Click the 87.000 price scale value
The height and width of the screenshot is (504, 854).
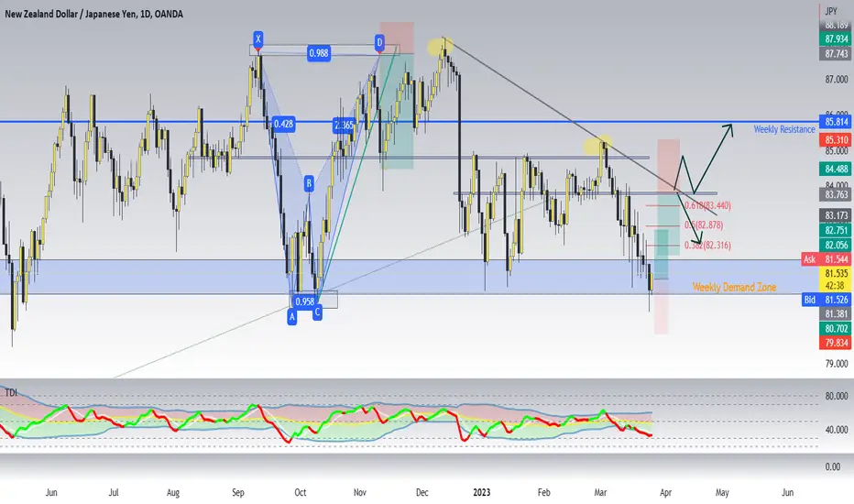pos(836,80)
